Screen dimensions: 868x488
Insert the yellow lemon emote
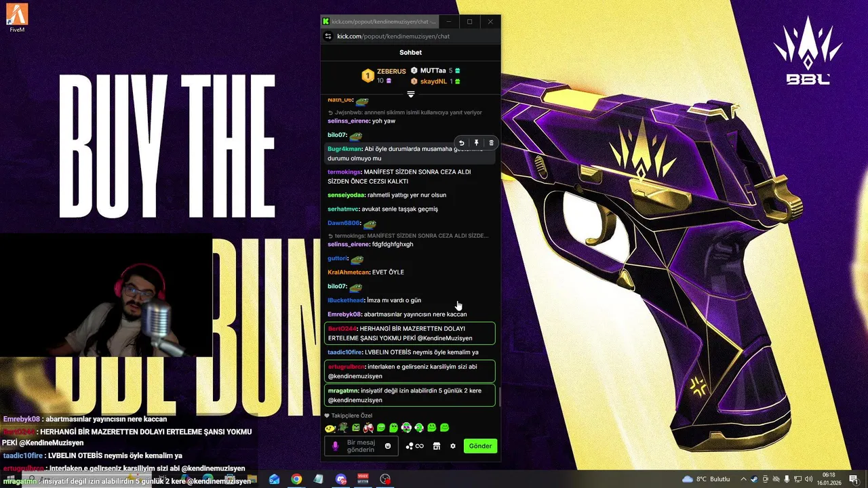pyautogui.click(x=330, y=428)
